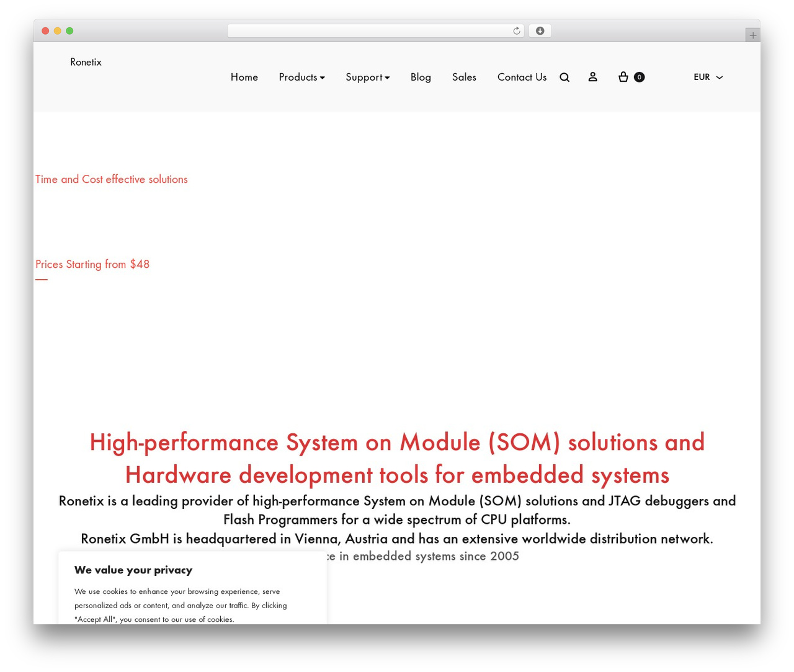The height and width of the screenshot is (672, 794).
Task: Click the browser address bar
Action: (376, 31)
